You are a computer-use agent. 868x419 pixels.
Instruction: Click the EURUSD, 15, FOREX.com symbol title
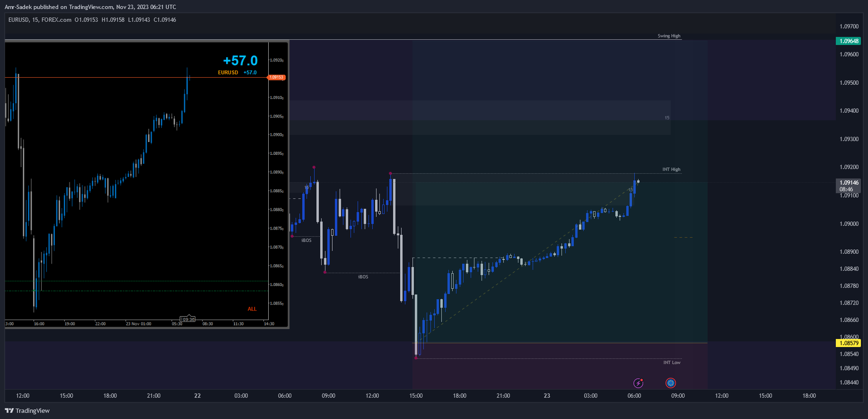(40, 20)
